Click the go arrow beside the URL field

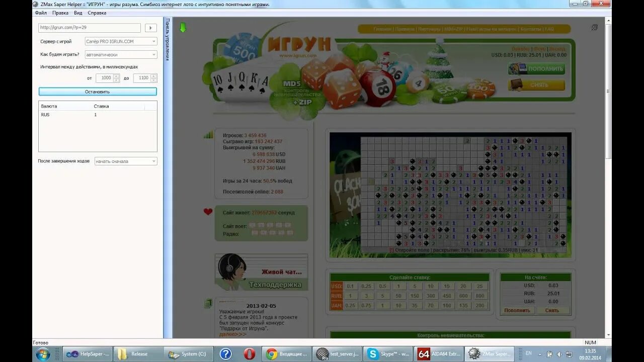[x=150, y=28]
